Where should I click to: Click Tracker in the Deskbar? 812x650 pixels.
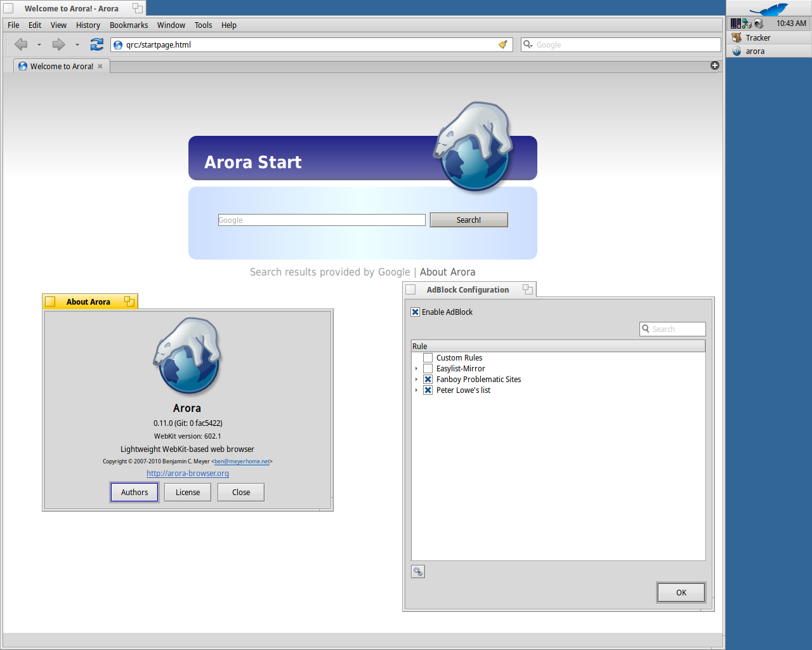pyautogui.click(x=769, y=37)
